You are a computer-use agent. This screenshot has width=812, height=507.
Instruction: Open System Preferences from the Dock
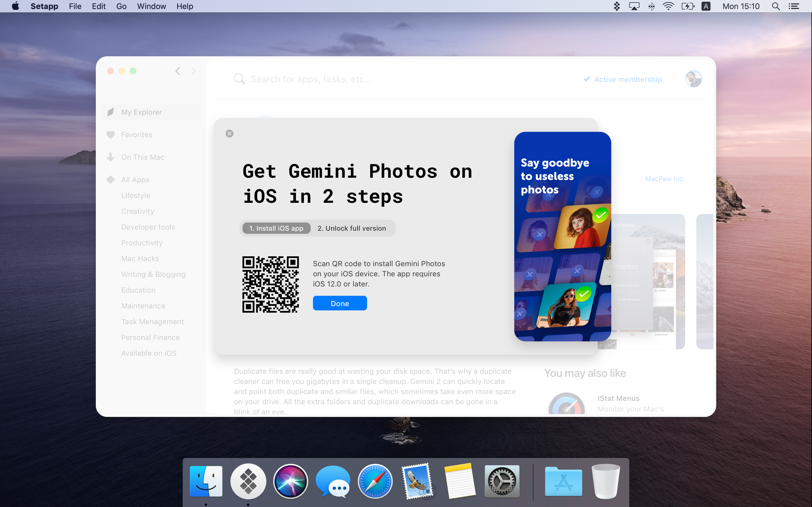pos(502,481)
